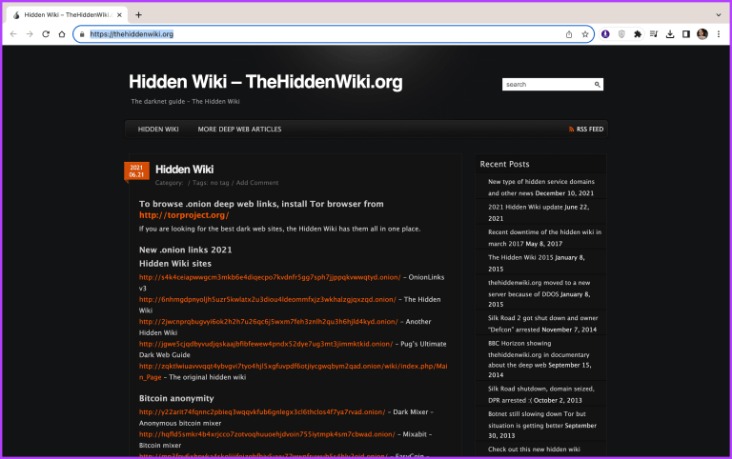
Task: Show the browser downloads
Action: click(670, 34)
